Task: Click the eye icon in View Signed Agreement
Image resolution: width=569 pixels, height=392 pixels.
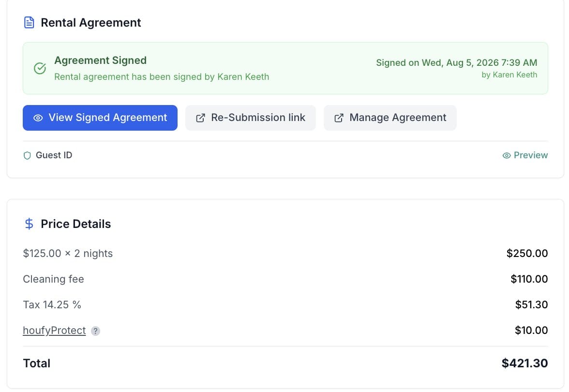Action: pyautogui.click(x=38, y=118)
